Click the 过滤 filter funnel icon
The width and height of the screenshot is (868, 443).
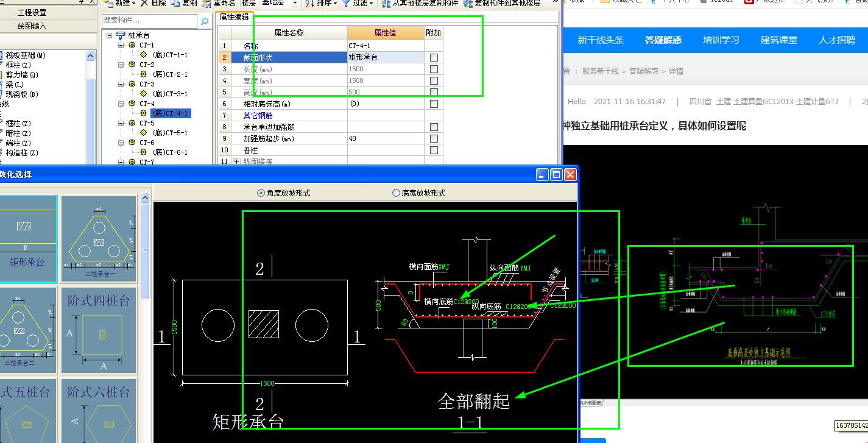[346, 3]
